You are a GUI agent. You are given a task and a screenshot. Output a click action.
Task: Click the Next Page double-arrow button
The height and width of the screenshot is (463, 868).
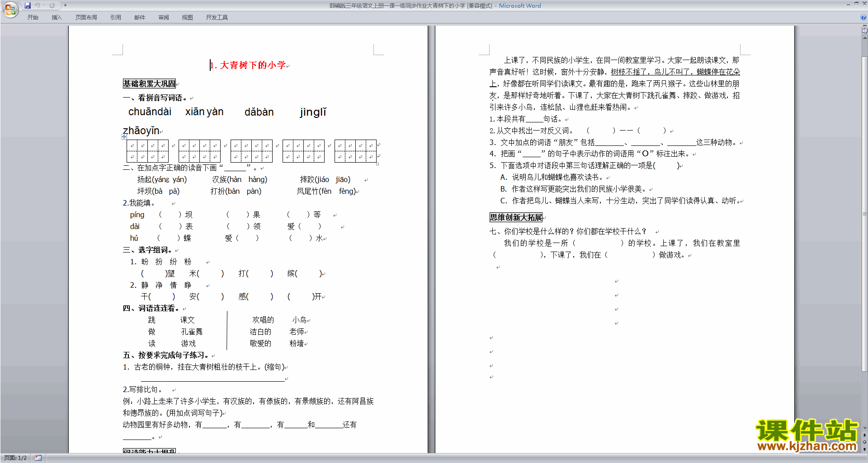(x=864, y=449)
